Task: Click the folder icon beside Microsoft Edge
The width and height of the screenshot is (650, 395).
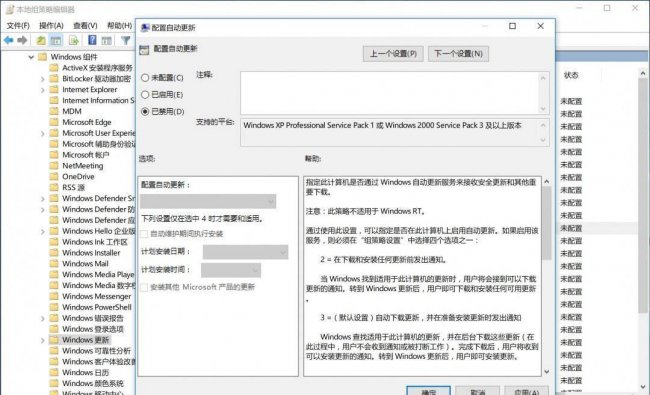Action: tap(54, 122)
